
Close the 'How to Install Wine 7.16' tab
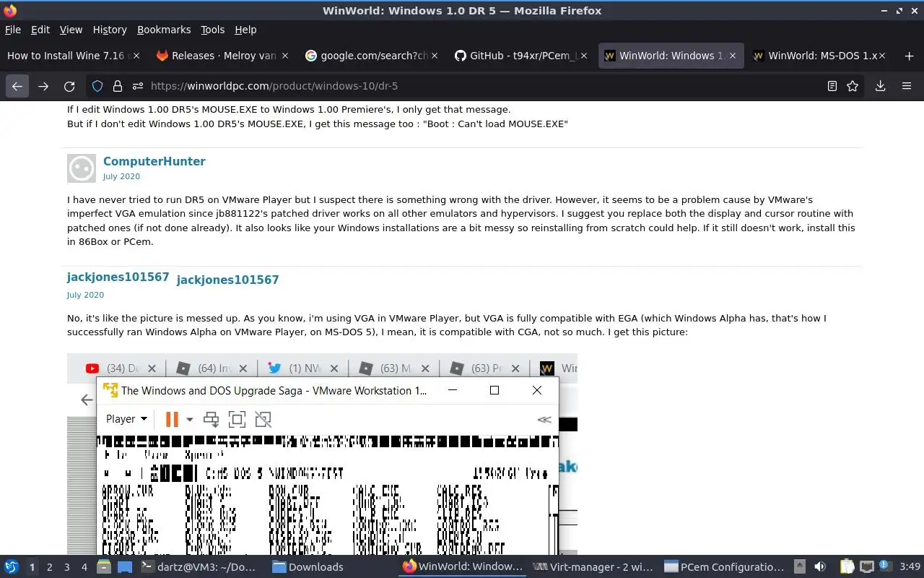pos(136,56)
